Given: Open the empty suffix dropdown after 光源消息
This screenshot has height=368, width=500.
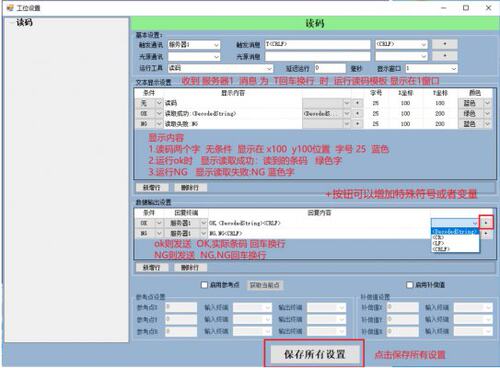Looking at the screenshot, I should [x=401, y=56].
